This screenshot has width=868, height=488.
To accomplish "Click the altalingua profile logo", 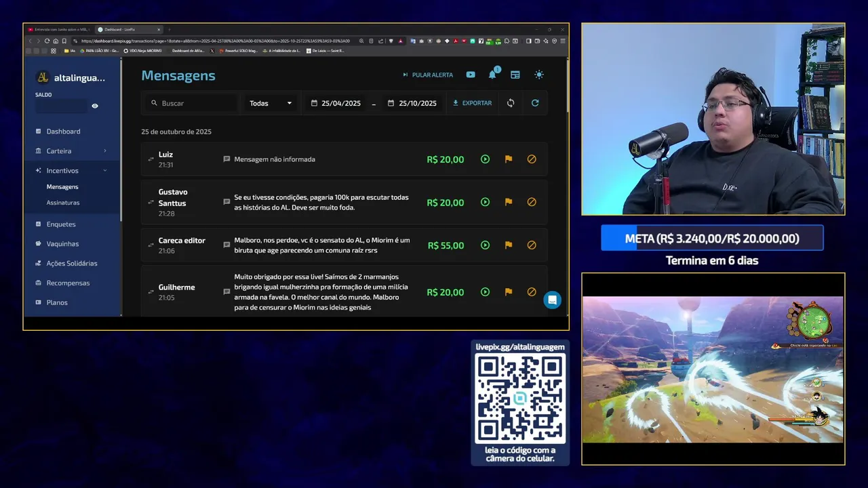I will click(x=43, y=78).
